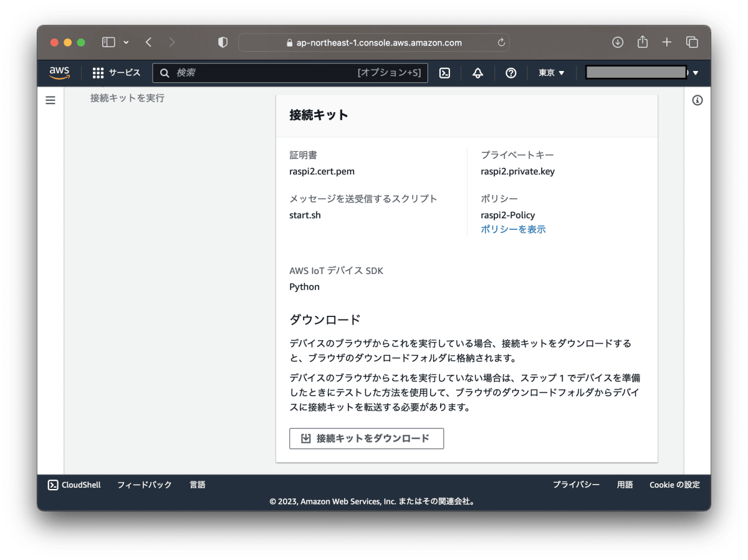This screenshot has width=748, height=560.
Task: Open the info panel icon on the right
Action: 698,100
